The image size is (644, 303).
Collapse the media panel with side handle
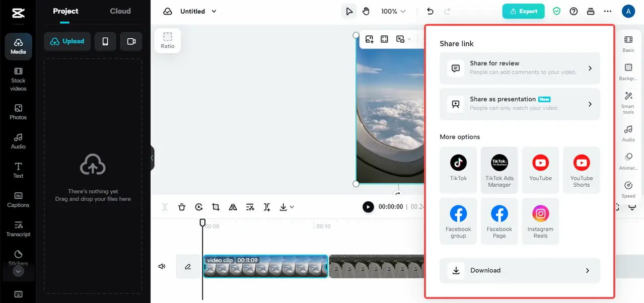(x=152, y=158)
